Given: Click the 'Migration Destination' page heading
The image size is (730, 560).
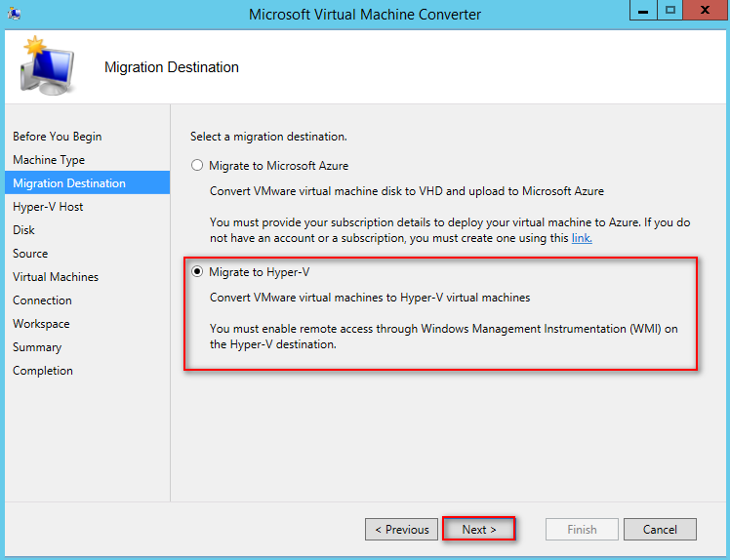Looking at the screenshot, I should (172, 67).
